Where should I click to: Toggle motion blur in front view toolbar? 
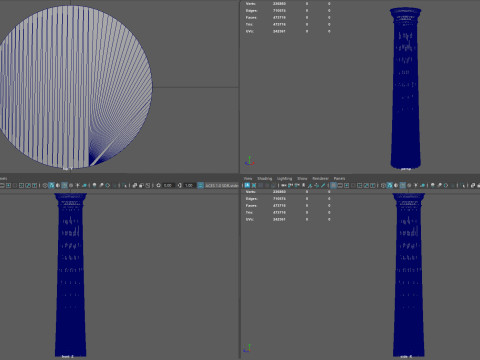(x=101, y=185)
